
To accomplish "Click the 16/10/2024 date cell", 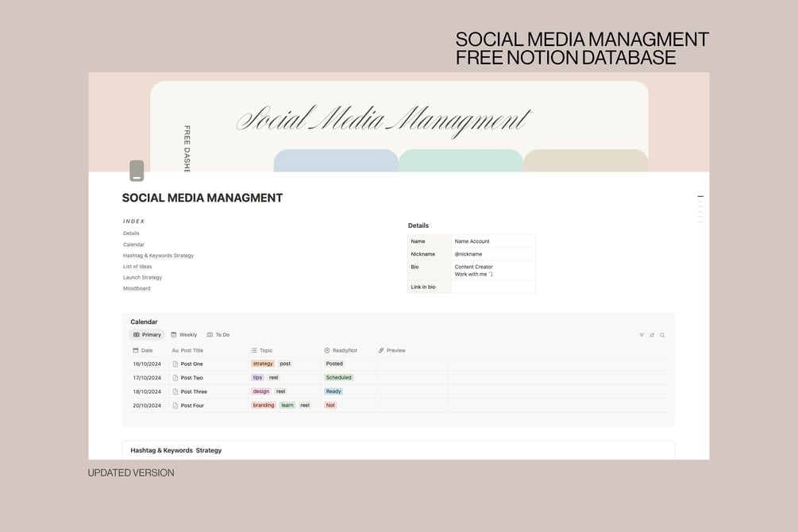I will [147, 364].
